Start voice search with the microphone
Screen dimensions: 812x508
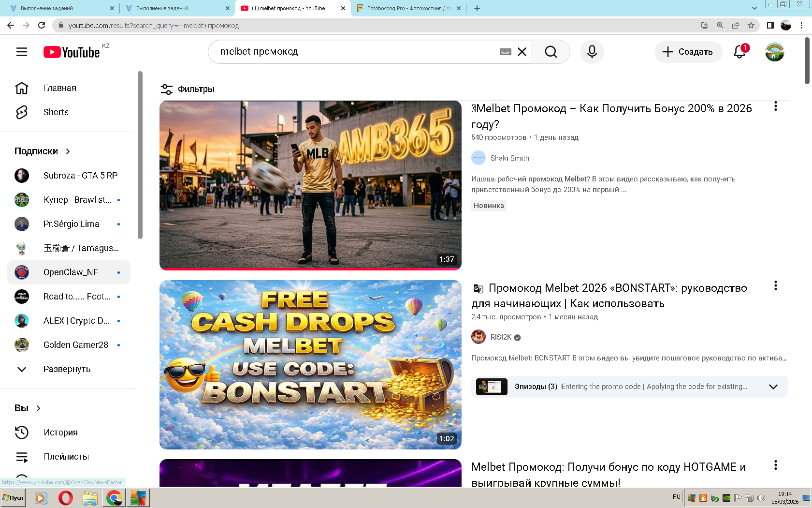592,52
